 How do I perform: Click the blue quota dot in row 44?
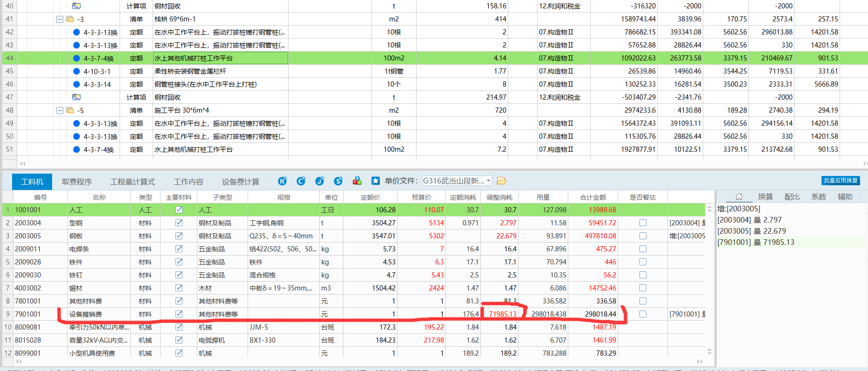tap(77, 58)
